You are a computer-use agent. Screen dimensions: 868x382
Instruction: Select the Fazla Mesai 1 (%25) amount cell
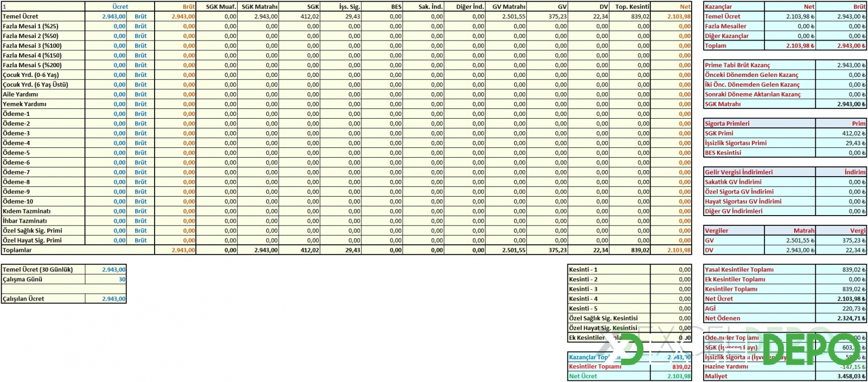tap(106, 26)
